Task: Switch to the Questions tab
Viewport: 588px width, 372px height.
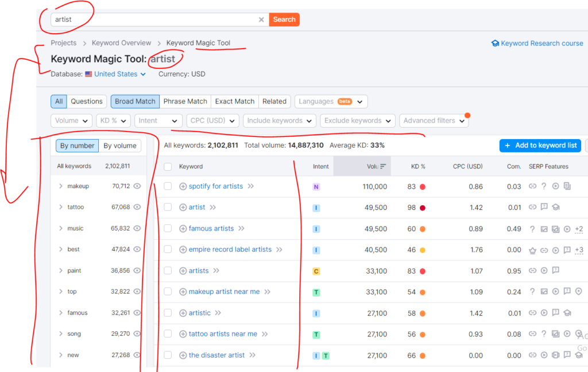Action: click(86, 101)
